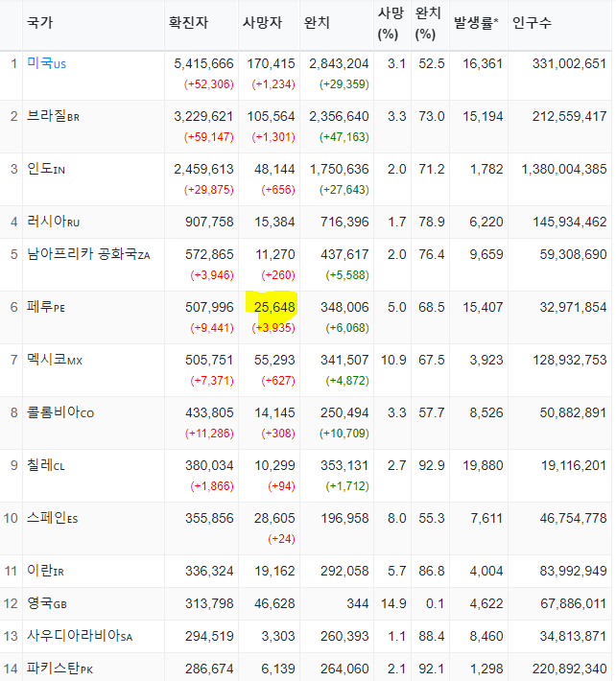Image resolution: width=616 pixels, height=681 pixels.
Task: Click US recovered value 2,843,204
Action: click(x=339, y=63)
